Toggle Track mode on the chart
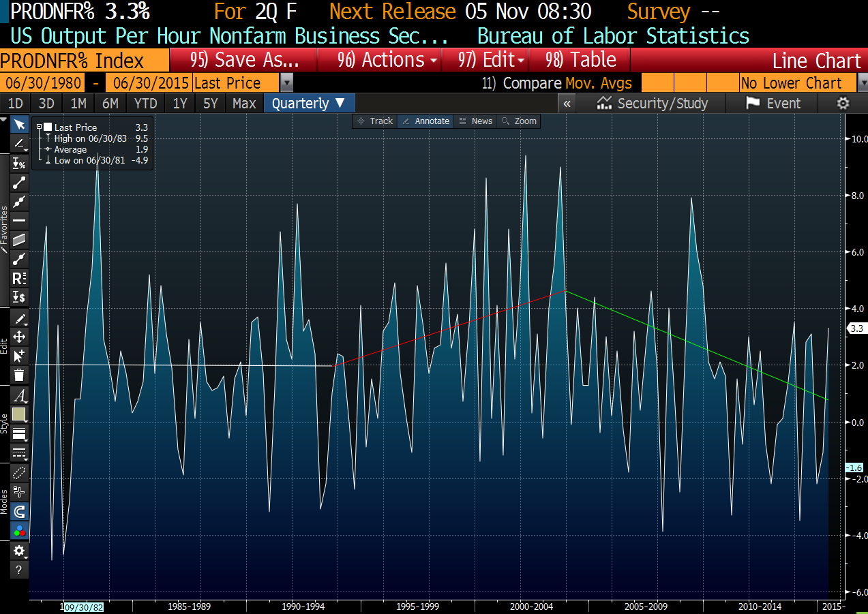 [374, 121]
